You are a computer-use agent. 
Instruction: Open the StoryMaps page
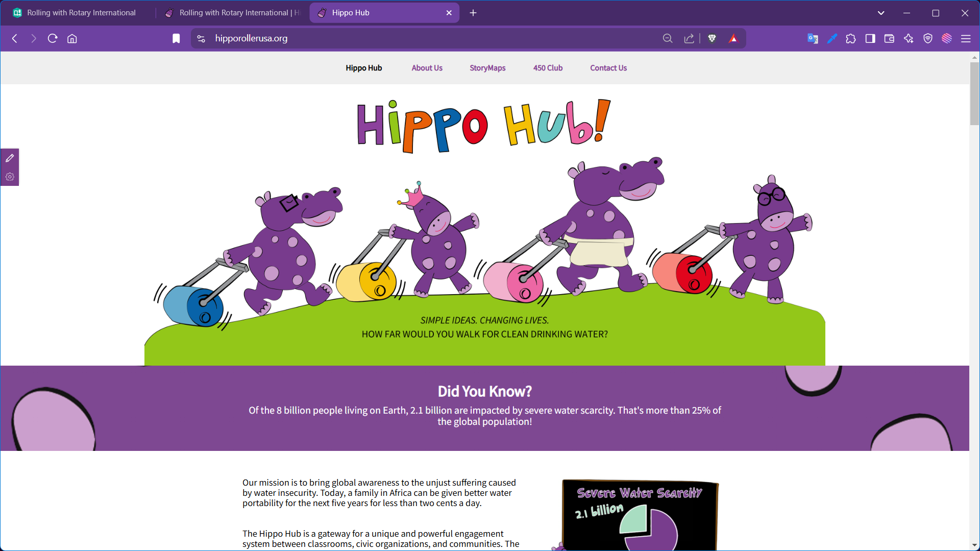(487, 68)
